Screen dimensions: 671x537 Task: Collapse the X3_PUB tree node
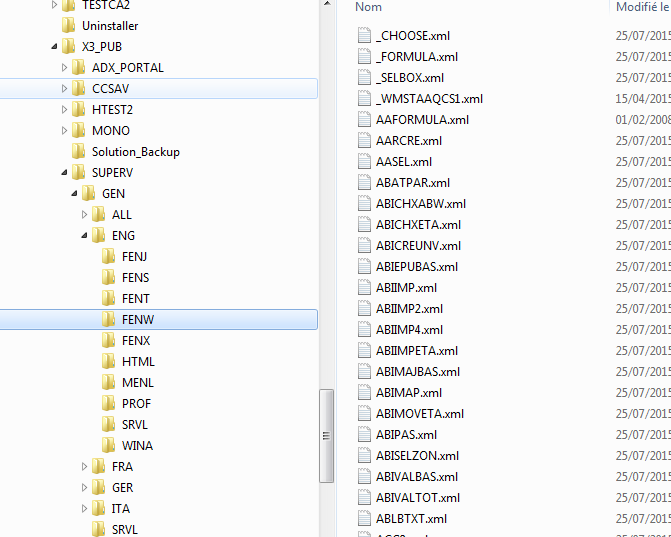(x=54, y=47)
